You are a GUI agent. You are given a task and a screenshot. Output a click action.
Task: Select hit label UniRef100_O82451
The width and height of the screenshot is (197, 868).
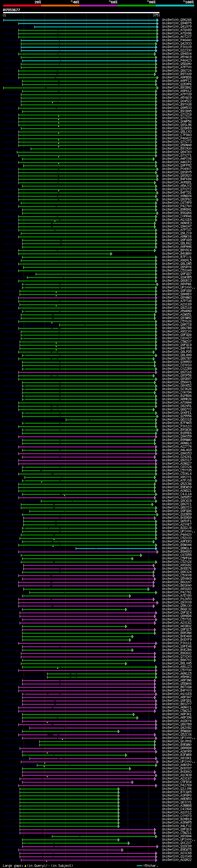(176, 406)
